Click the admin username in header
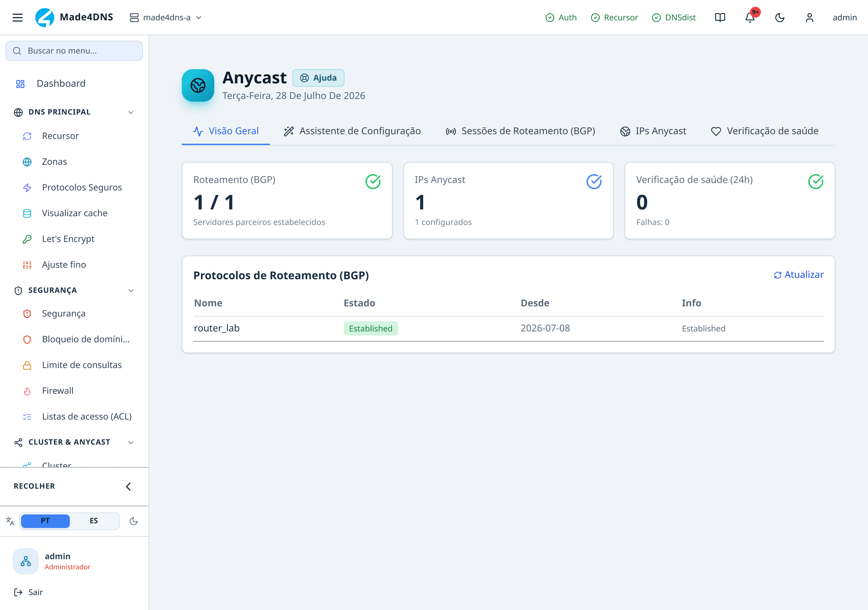868x610 pixels. [844, 18]
